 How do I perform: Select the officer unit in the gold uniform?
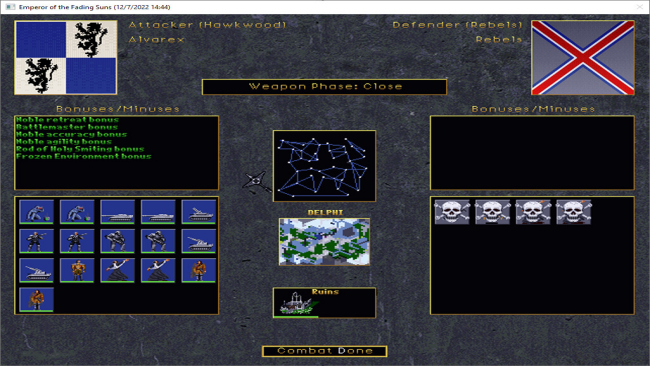77,270
